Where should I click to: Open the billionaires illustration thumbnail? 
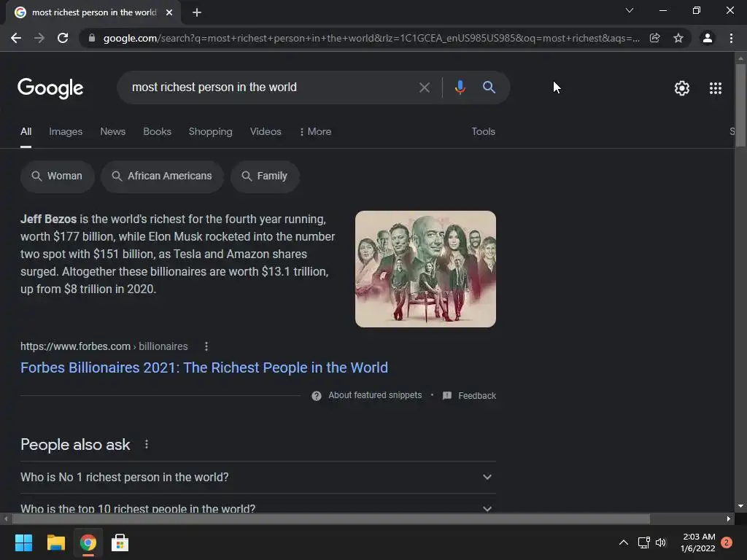click(425, 269)
